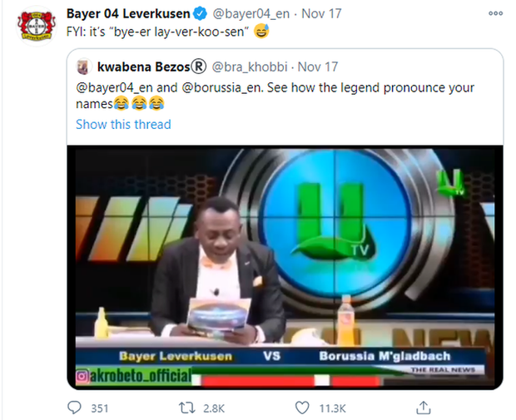Click kwabena Bezos's small avatar

[x=82, y=65]
